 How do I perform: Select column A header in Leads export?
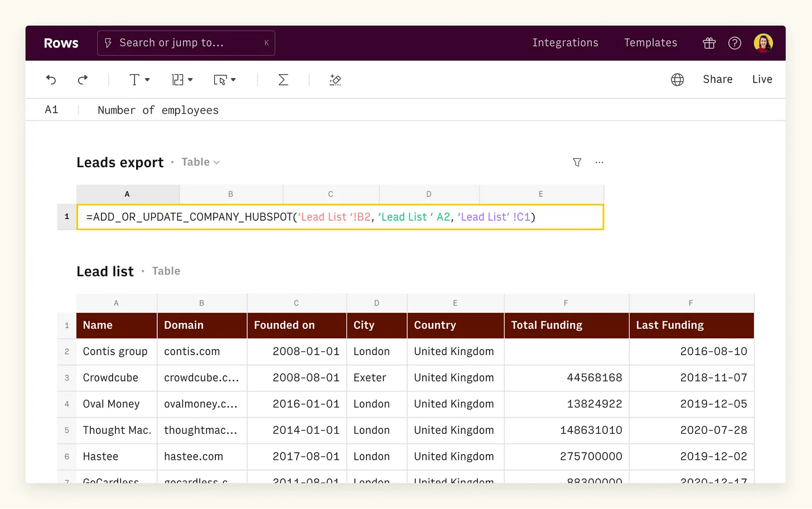(128, 194)
